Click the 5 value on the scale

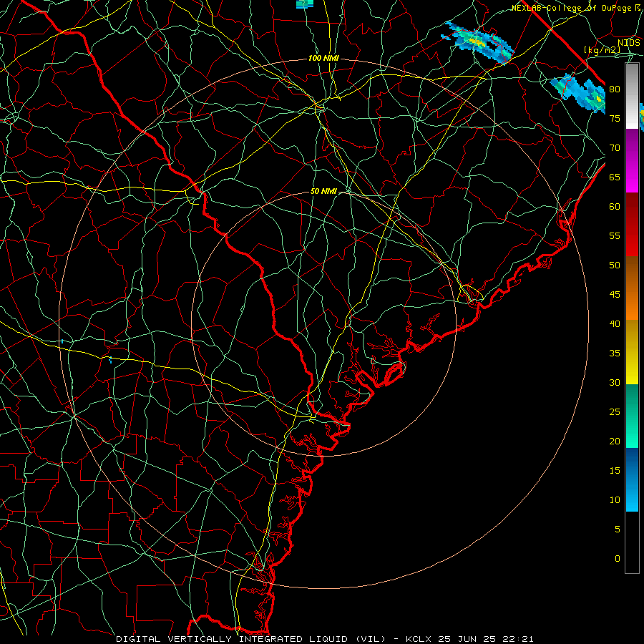pyautogui.click(x=618, y=530)
